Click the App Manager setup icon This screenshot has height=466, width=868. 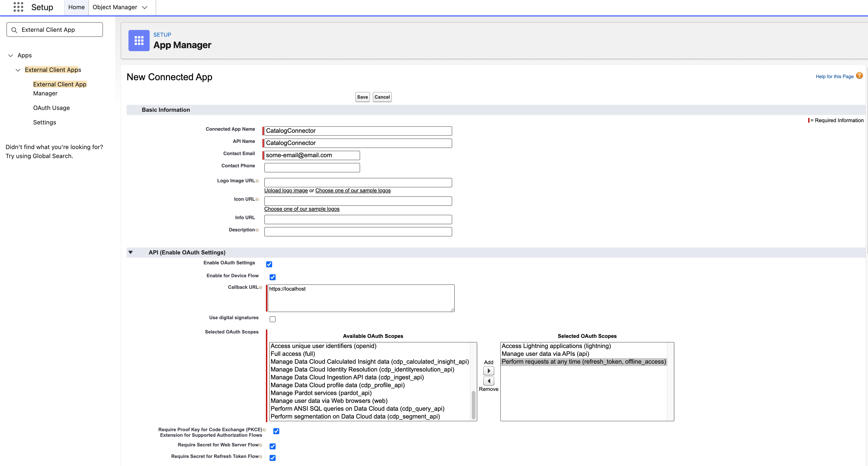[139, 41]
